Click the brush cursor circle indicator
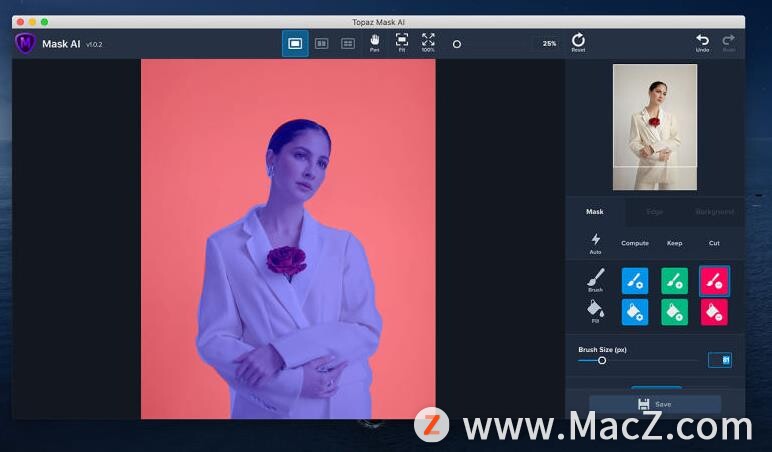Viewport: 772px width, 452px height. tap(457, 44)
